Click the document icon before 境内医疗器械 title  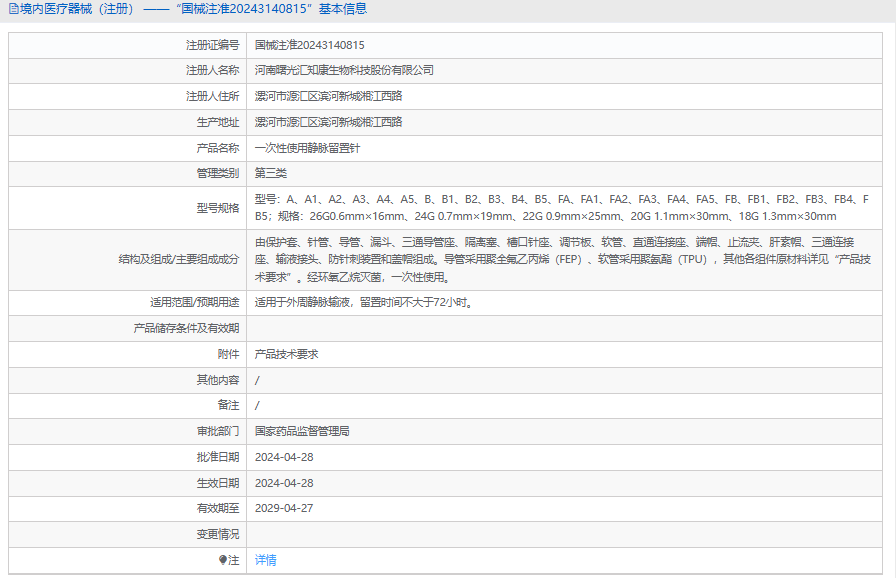(x=13, y=9)
